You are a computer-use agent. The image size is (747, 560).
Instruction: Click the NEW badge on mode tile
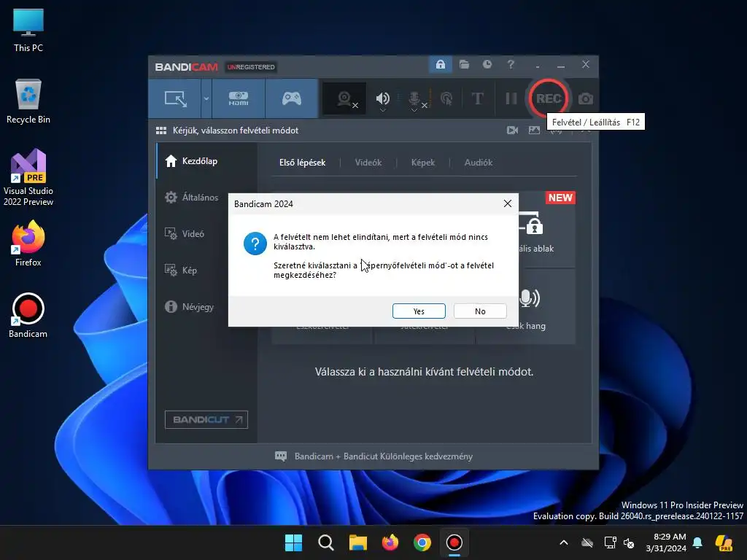click(560, 198)
